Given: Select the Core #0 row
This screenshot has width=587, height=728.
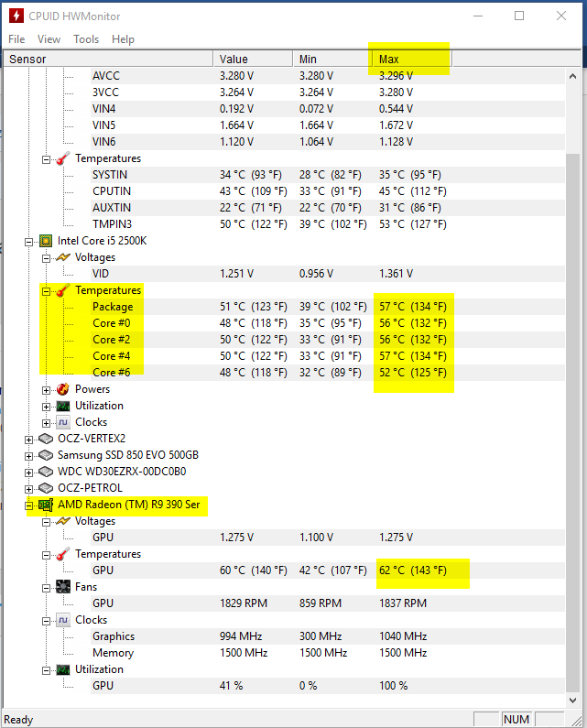Looking at the screenshot, I should [x=328, y=323].
